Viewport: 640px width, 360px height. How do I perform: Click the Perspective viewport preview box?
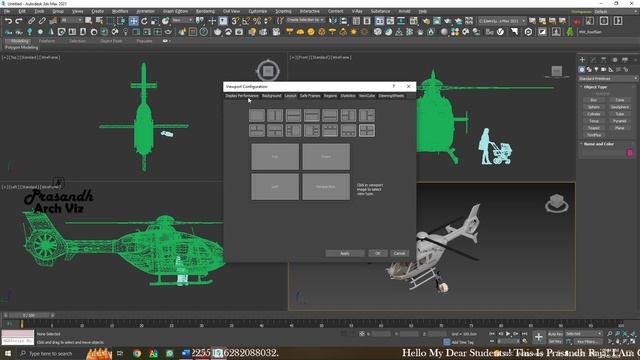pos(326,187)
